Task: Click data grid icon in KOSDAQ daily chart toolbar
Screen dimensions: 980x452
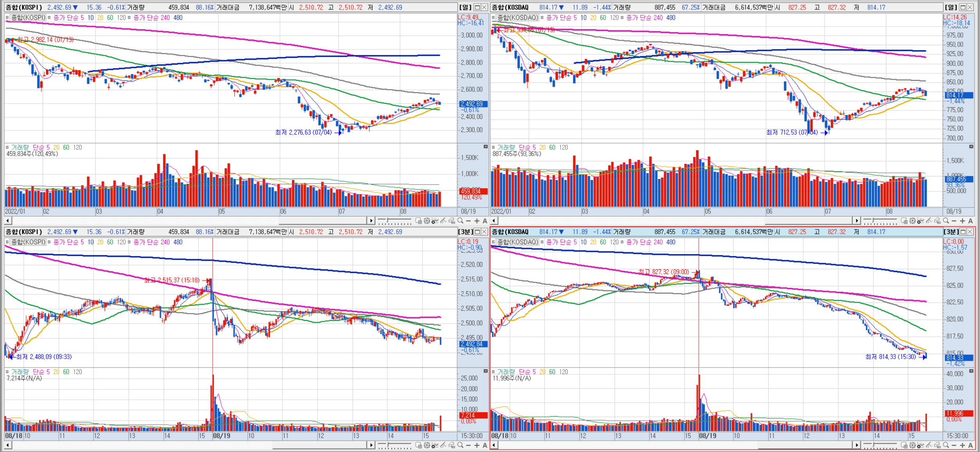Action: (x=904, y=221)
